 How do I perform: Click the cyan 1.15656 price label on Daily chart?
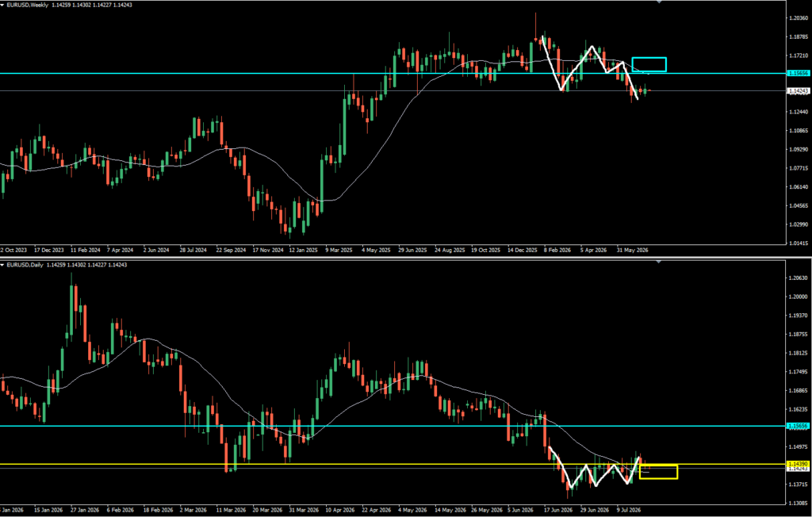(798, 426)
